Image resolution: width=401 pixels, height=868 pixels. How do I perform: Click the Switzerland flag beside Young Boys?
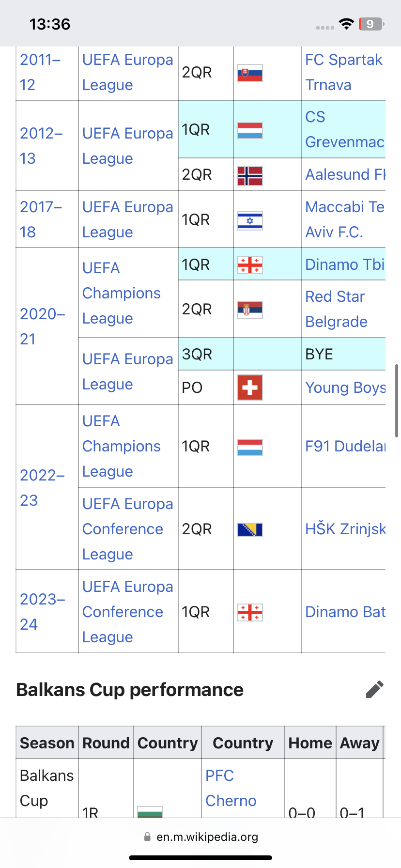(x=250, y=387)
